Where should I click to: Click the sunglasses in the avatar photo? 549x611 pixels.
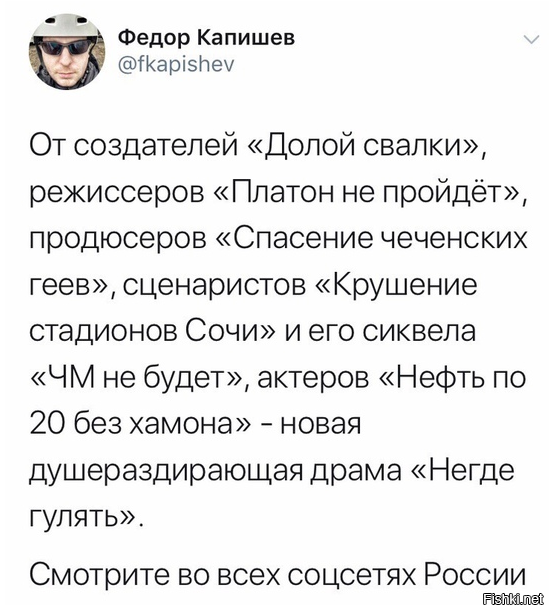(x=65, y=48)
